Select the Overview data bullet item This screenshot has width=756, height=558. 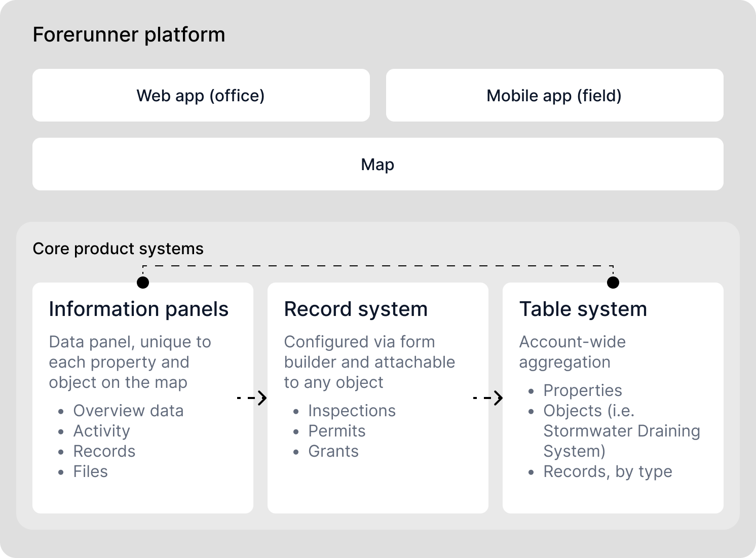[x=128, y=411]
